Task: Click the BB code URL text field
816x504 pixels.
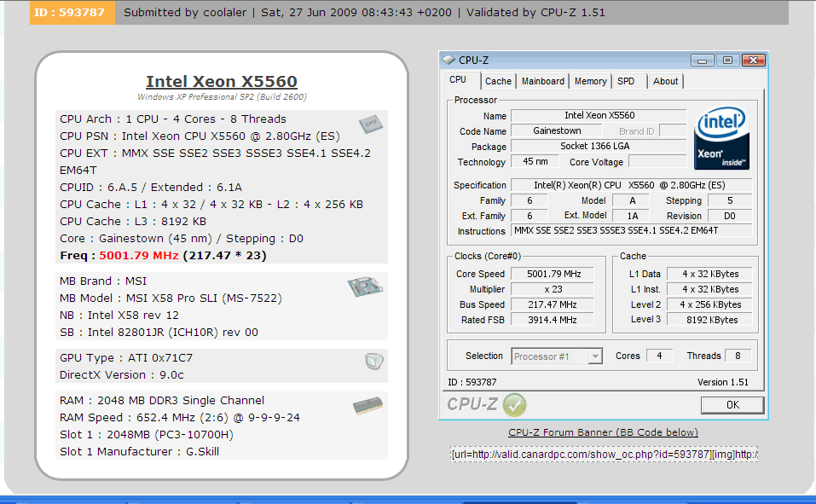Action: [604, 454]
